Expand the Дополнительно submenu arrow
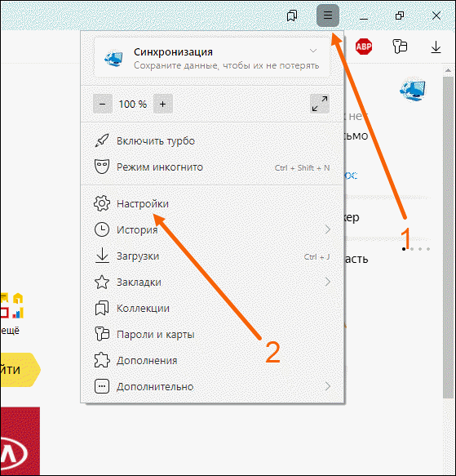 click(328, 386)
